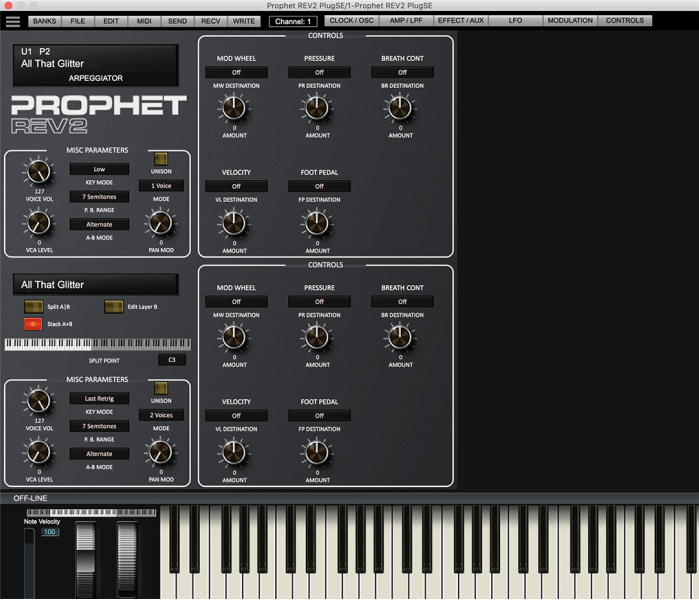Toggle Edit Layer B button
The width and height of the screenshot is (699, 600).
point(114,307)
